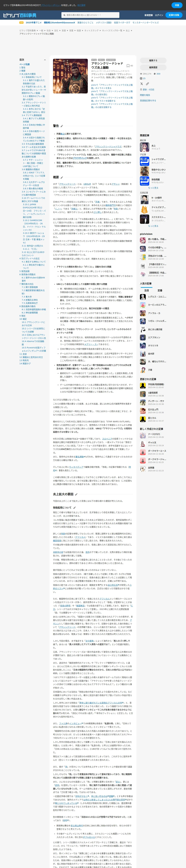This screenshot has height=868, width=186.
Task: Open the article main illustration thumbnail
Action: pos(70,76)
